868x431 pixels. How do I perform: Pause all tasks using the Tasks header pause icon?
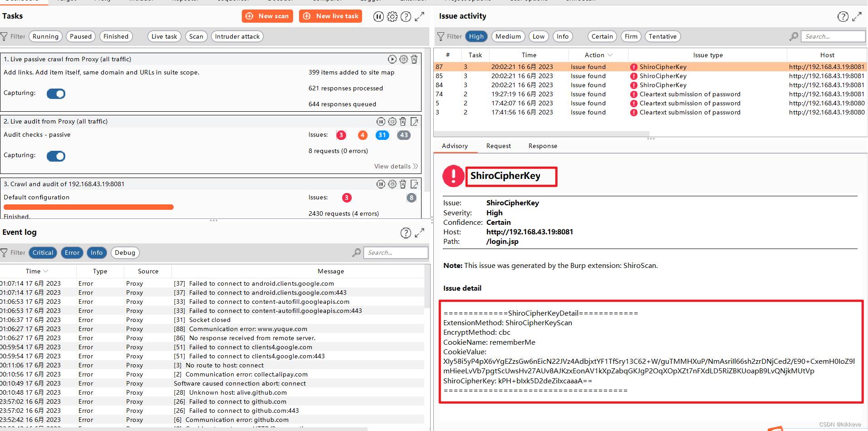378,16
